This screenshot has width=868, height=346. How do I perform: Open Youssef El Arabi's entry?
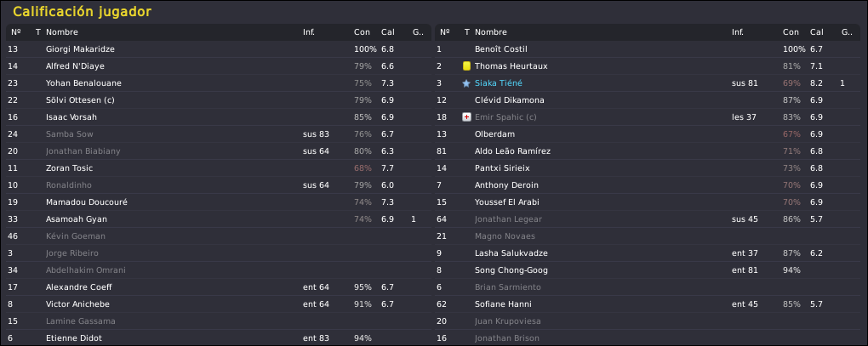point(647,202)
